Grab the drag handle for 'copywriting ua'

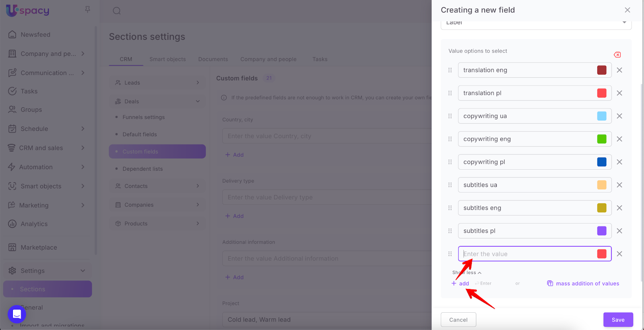pos(450,116)
